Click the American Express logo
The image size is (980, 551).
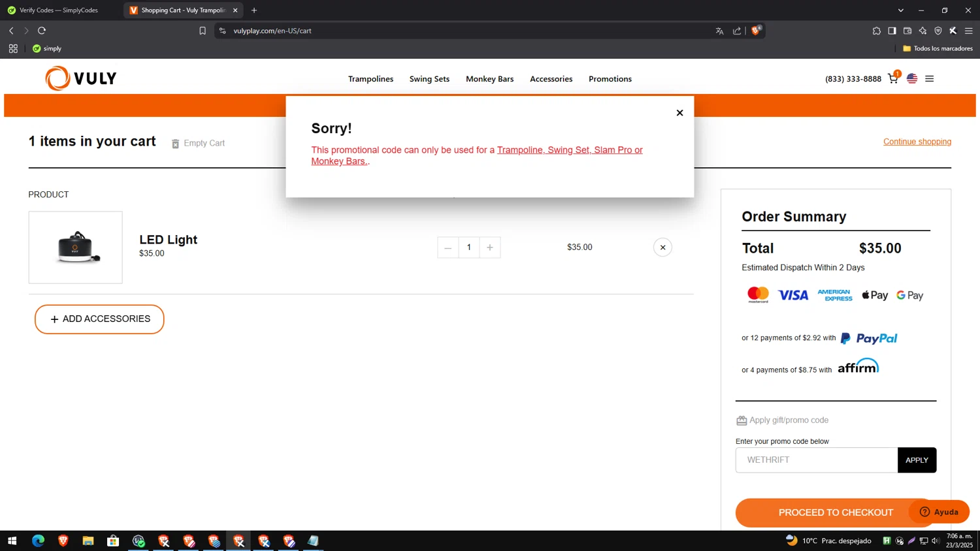[835, 295]
